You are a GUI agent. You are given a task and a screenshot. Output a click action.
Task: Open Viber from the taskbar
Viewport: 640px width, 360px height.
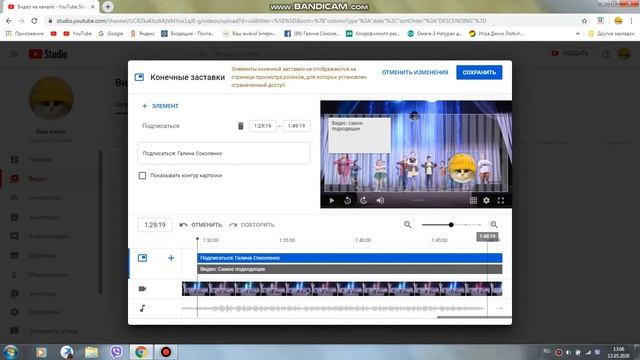click(x=116, y=352)
